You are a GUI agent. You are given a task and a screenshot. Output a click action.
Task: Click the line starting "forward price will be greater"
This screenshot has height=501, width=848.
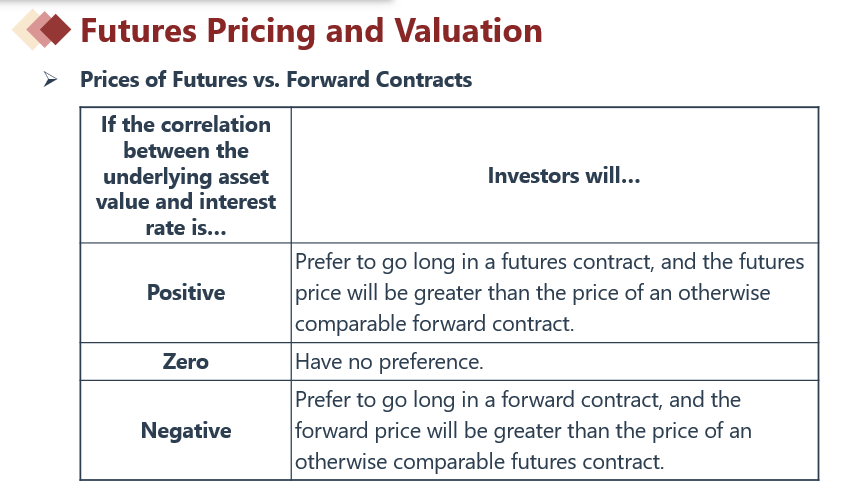coord(523,431)
